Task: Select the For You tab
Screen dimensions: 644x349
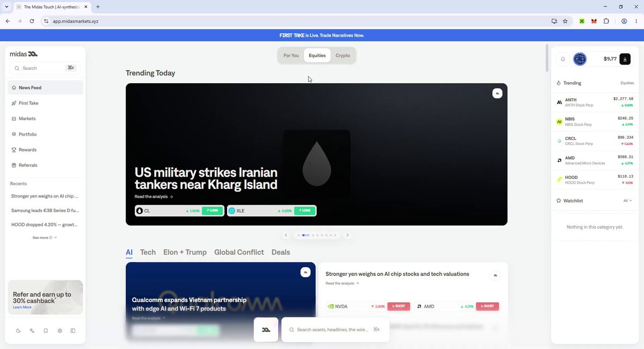Action: point(291,55)
